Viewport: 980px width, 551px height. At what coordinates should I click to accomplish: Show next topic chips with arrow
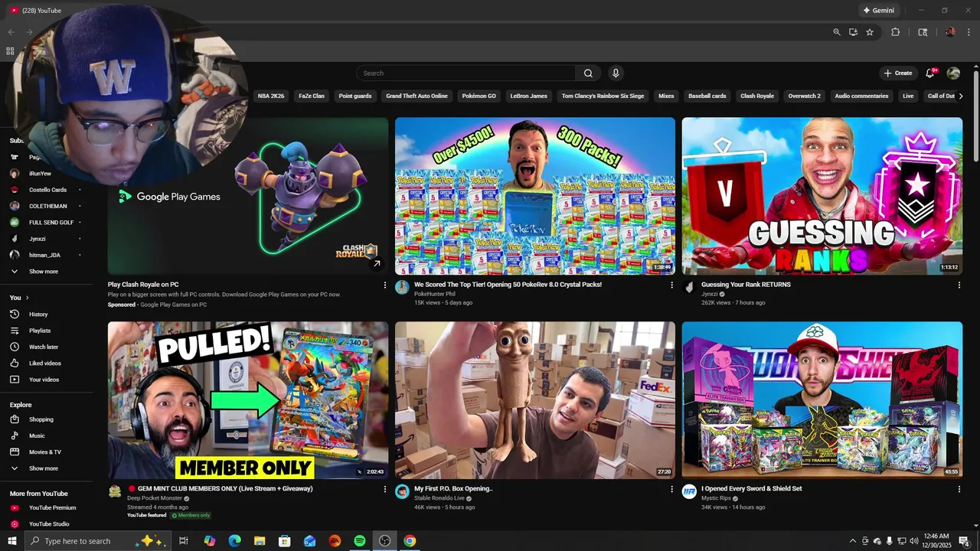click(x=961, y=96)
